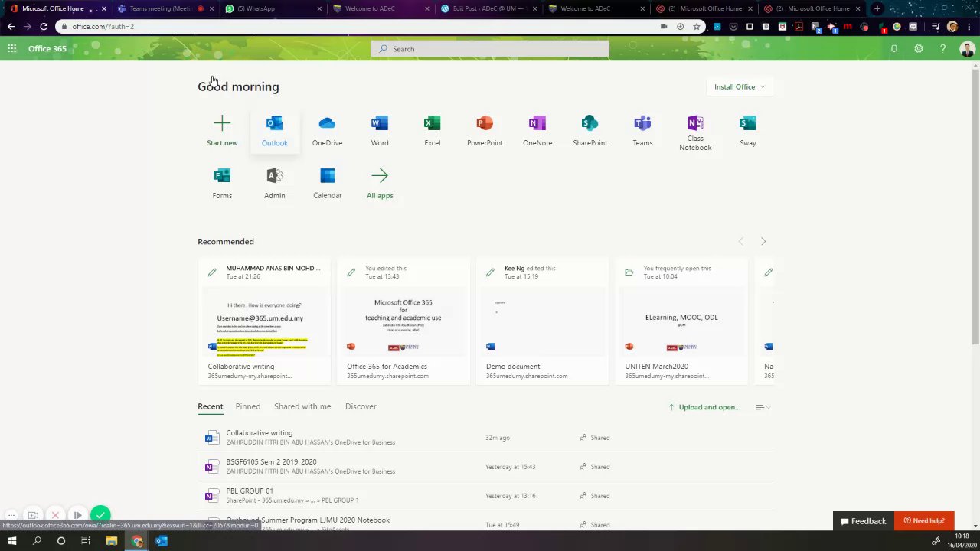Open the SharePoint app
The width and height of the screenshot is (980, 551).
(x=590, y=131)
